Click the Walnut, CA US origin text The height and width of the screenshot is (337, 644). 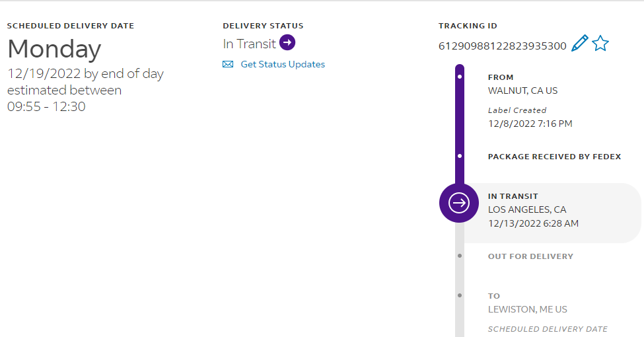tap(522, 91)
